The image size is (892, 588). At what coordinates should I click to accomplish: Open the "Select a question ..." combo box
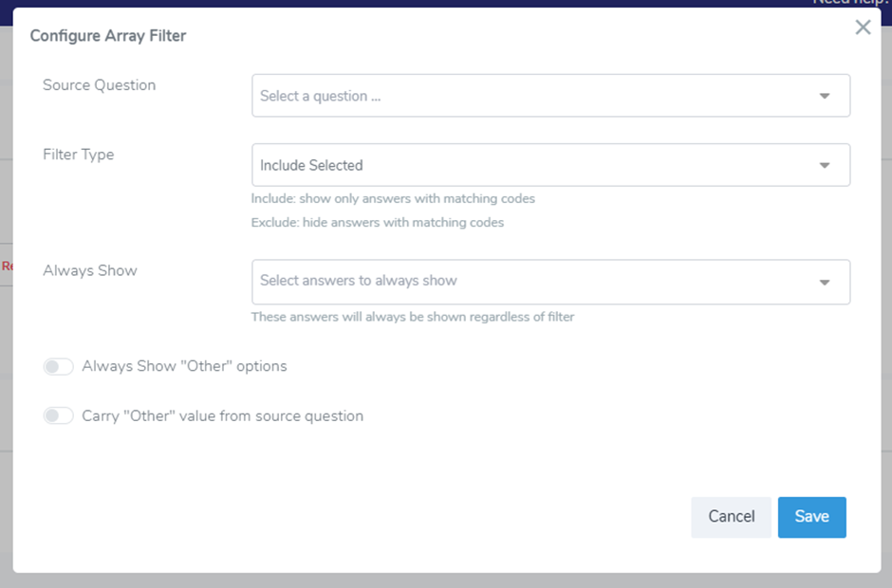point(531,96)
